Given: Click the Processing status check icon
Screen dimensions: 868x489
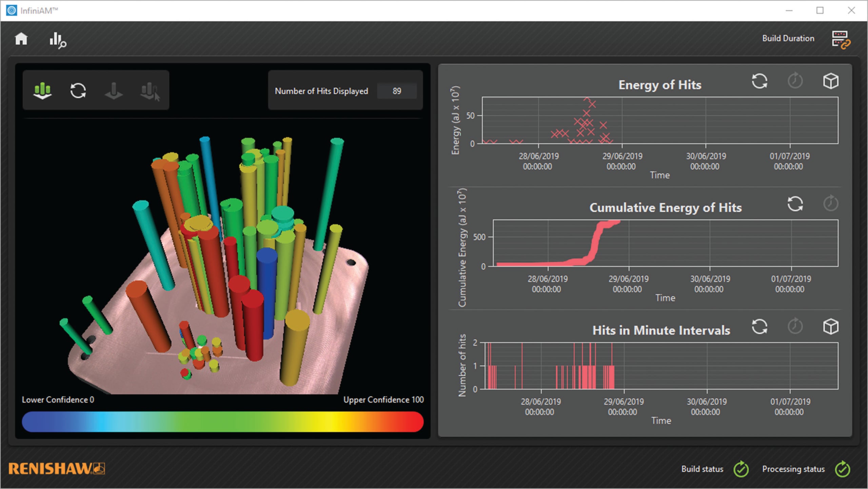Looking at the screenshot, I should click(x=842, y=469).
